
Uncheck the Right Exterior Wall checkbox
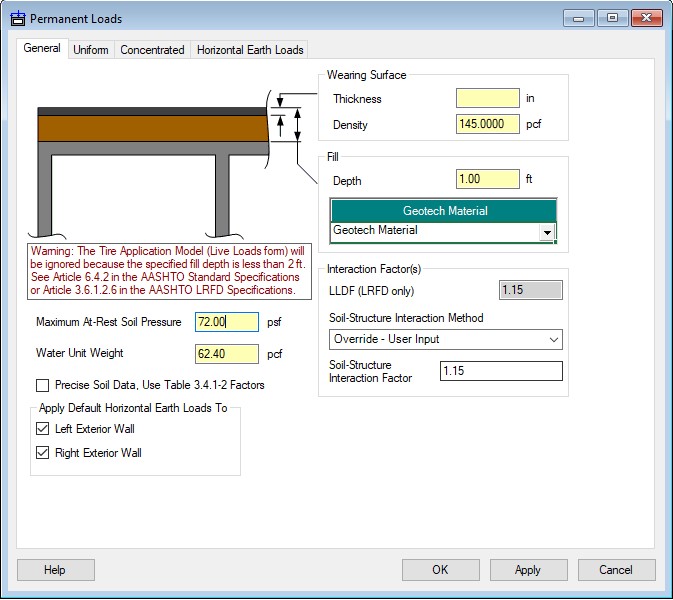pos(42,452)
